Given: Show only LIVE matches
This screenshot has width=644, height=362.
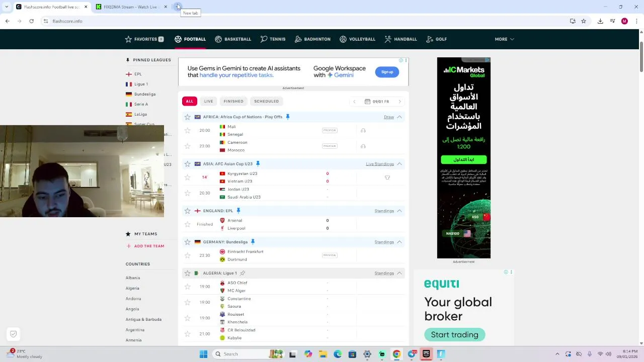Looking at the screenshot, I should [x=208, y=101].
